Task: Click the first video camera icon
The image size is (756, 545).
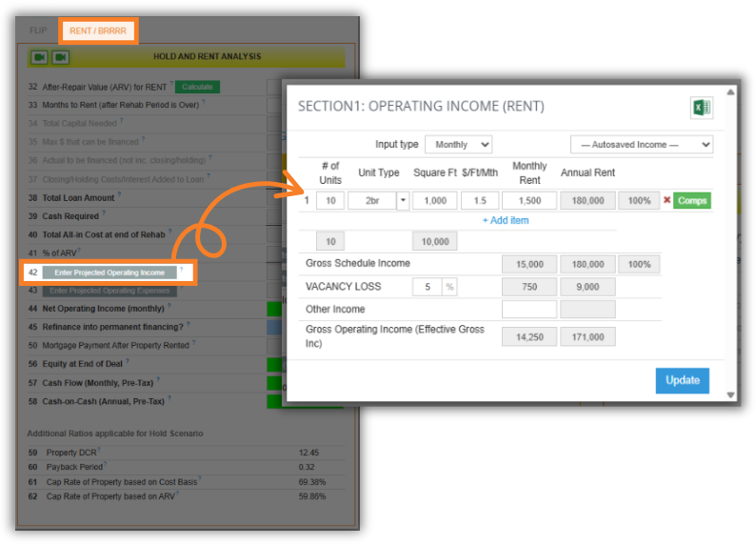Action: click(x=39, y=57)
